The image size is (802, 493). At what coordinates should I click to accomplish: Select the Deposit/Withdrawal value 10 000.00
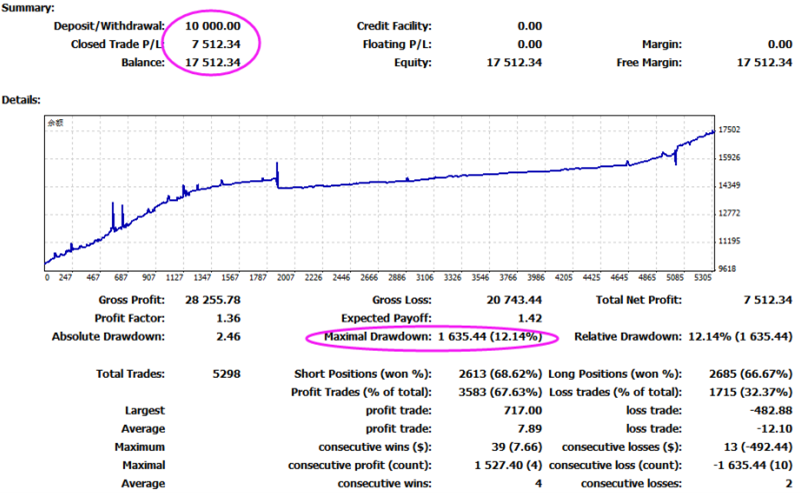(212, 26)
